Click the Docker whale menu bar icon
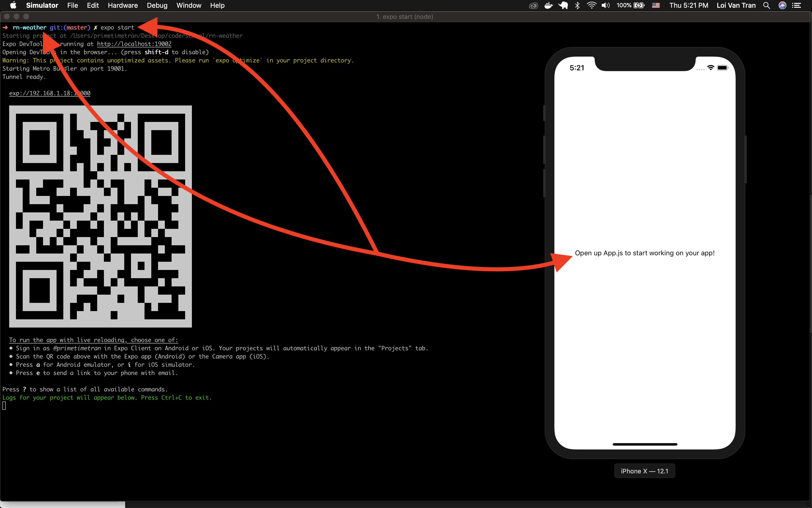This screenshot has height=508, width=812. 549,5
